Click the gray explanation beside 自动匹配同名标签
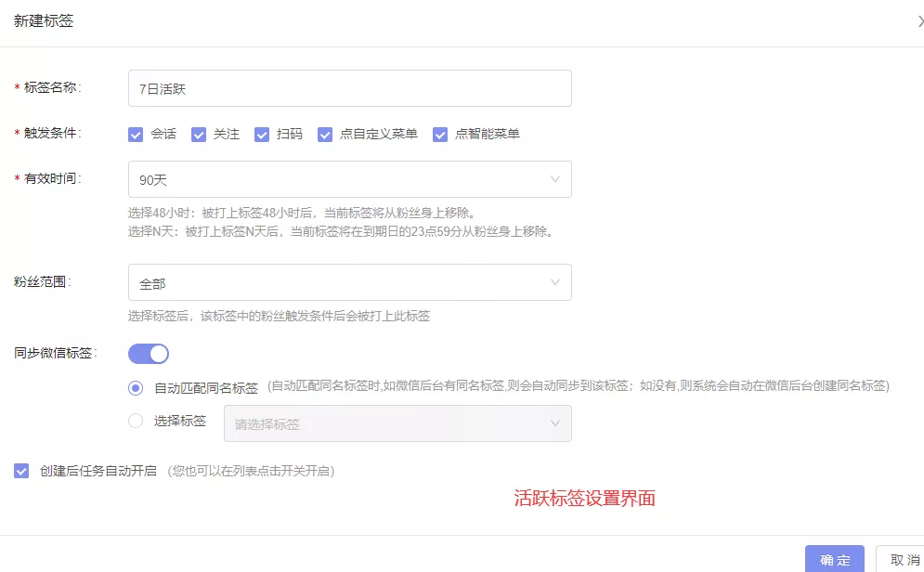 coord(579,386)
